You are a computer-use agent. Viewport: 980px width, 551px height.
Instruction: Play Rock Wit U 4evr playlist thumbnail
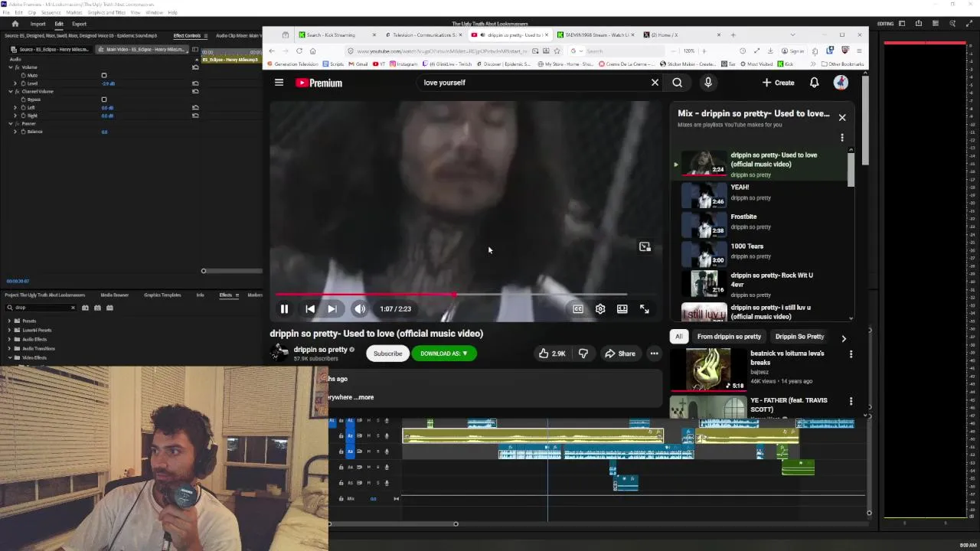[704, 285]
